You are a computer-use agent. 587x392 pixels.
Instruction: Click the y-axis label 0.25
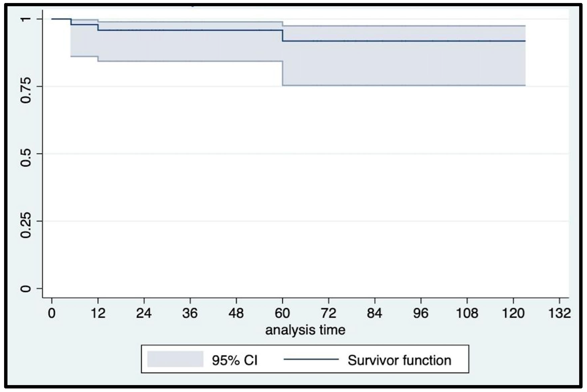[26, 221]
